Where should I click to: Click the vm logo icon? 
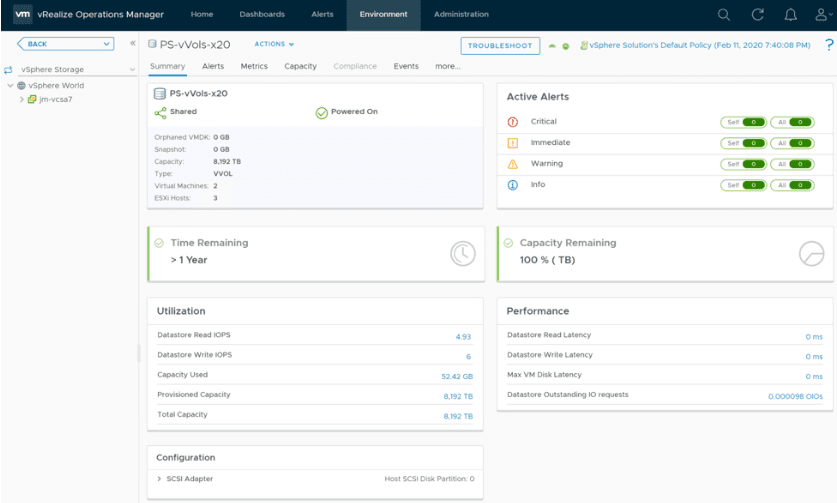pos(22,14)
